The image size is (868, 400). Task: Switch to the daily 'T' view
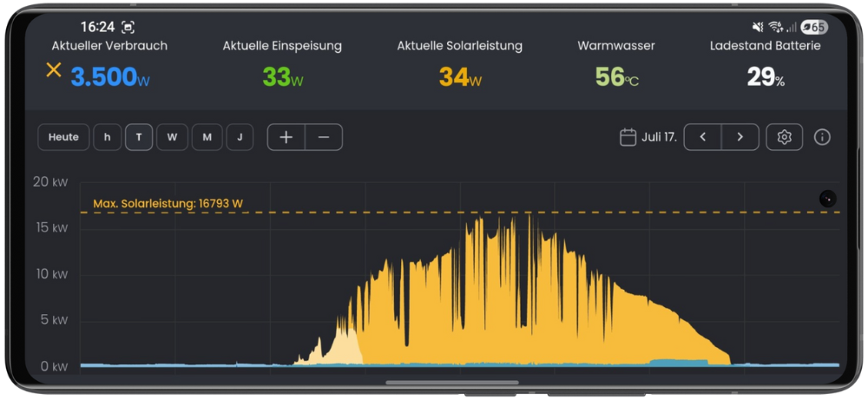click(139, 137)
